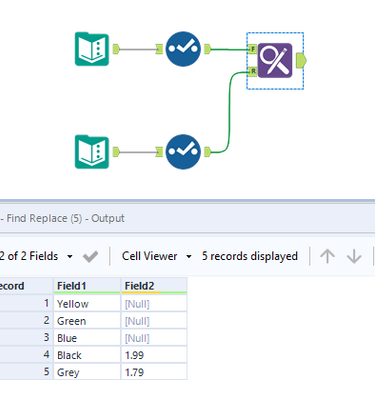Click the Find Replace output anchor
375x400 pixels.
click(301, 60)
